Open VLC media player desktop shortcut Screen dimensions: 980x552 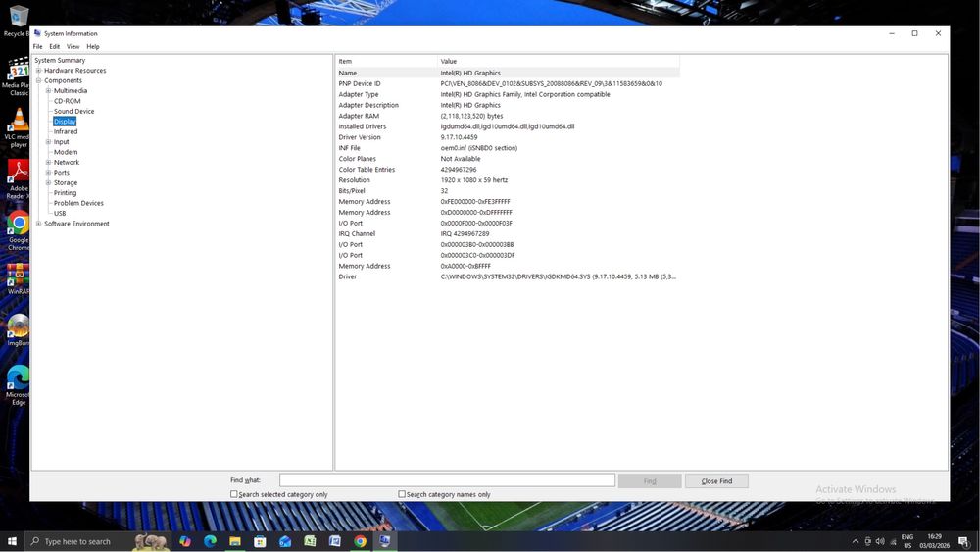pyautogui.click(x=18, y=127)
